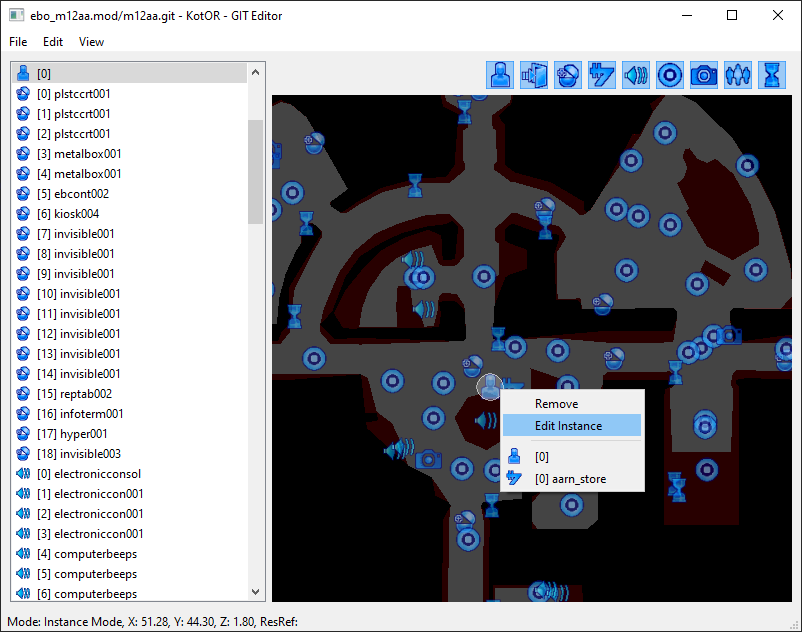Toggle the door display filter
The height and width of the screenshot is (632, 802).
coord(534,75)
